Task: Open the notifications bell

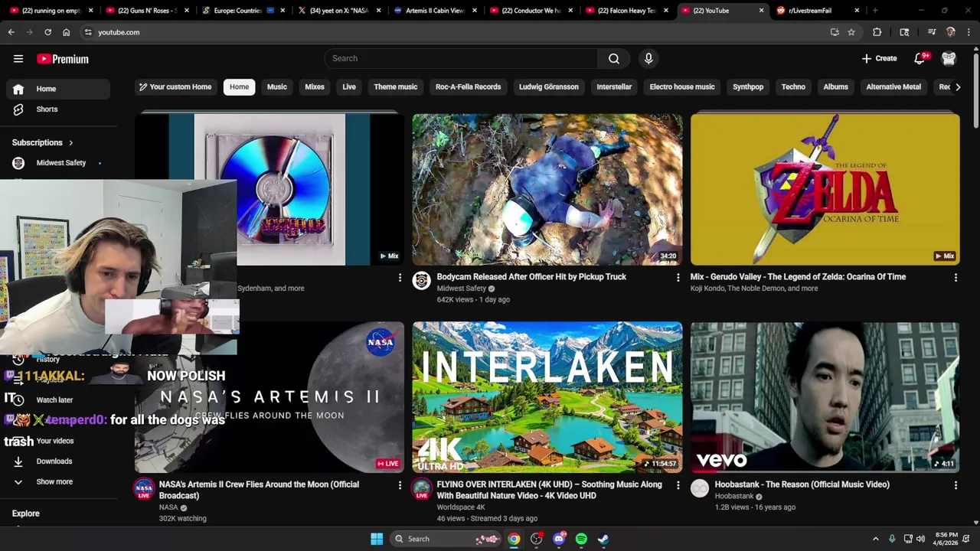Action: click(920, 59)
